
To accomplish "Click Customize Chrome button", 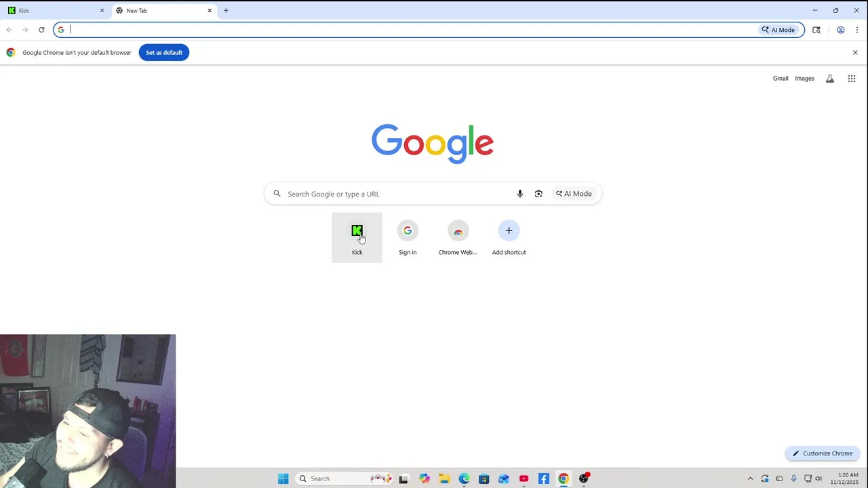I will (x=823, y=453).
